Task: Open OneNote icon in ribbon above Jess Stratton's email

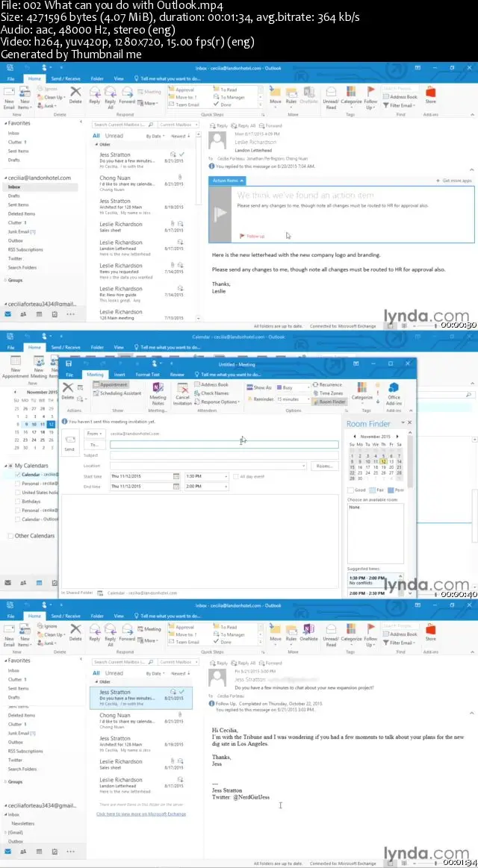Action: pyautogui.click(x=308, y=631)
